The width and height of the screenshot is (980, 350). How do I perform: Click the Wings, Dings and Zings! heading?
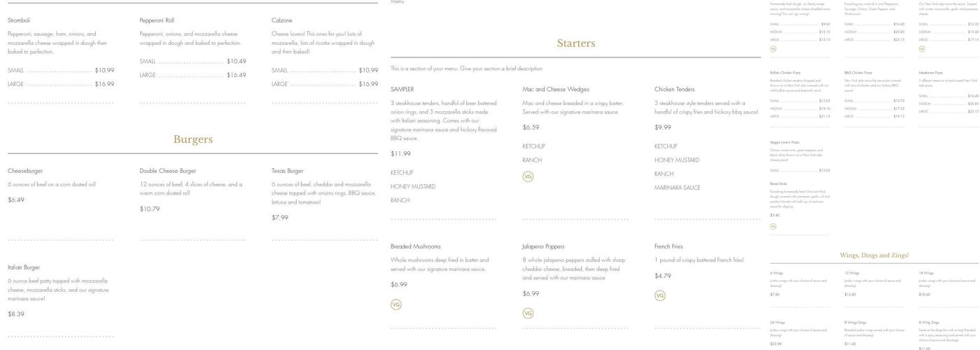pos(874,255)
